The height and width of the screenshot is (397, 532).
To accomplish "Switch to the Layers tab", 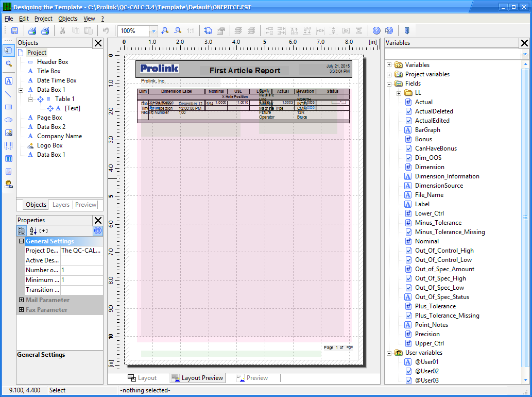I will (x=61, y=205).
